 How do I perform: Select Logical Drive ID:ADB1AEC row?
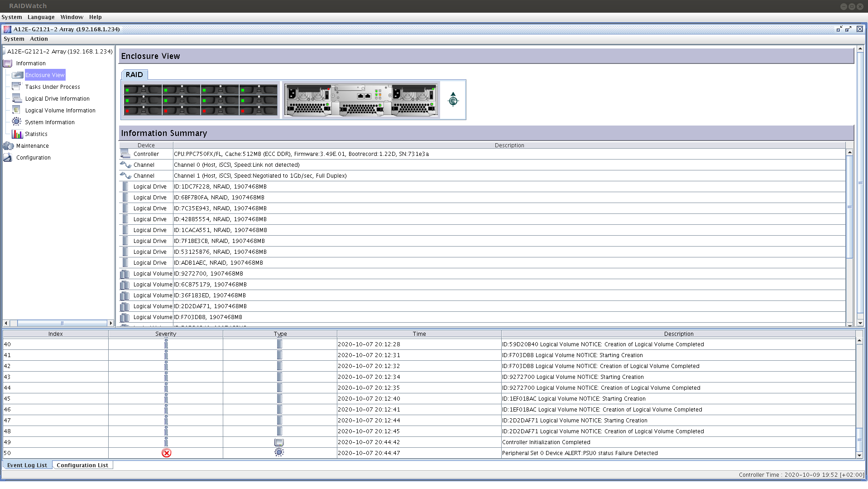pos(482,263)
